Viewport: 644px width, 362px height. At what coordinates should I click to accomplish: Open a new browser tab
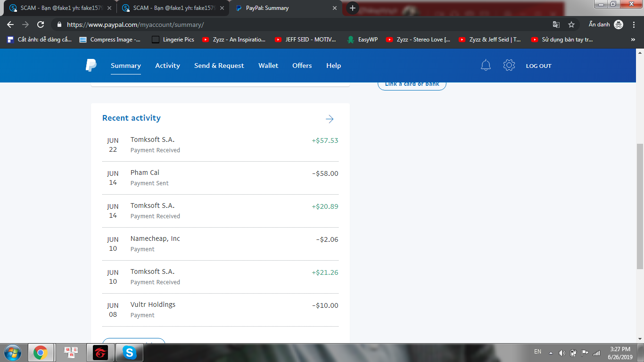[352, 8]
